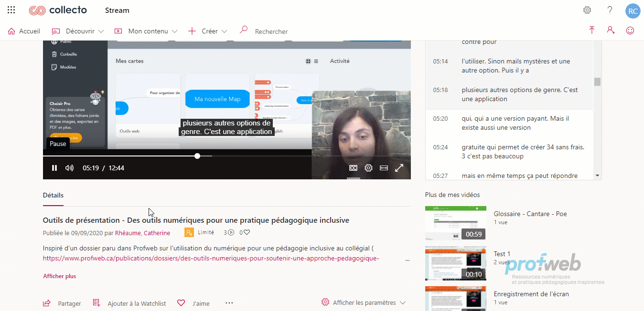Open the app launcher grid icon
This screenshot has width=644, height=311.
[11, 10]
